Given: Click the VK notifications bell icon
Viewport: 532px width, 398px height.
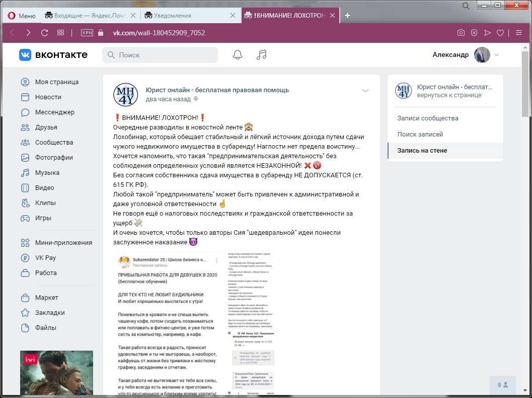Looking at the screenshot, I should (x=238, y=55).
